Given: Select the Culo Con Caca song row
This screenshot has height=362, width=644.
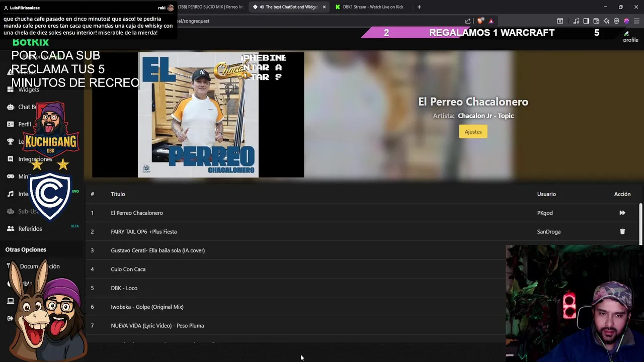Looking at the screenshot, I should 296,269.
